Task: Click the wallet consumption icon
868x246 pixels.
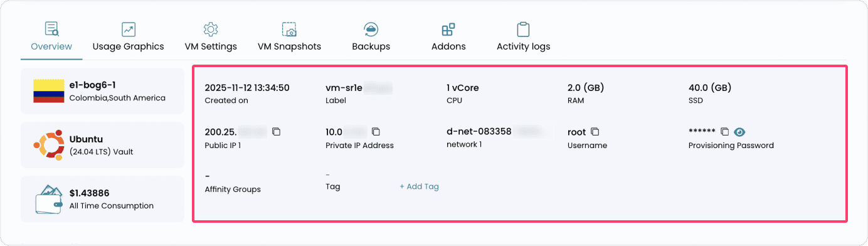Action: [49, 199]
